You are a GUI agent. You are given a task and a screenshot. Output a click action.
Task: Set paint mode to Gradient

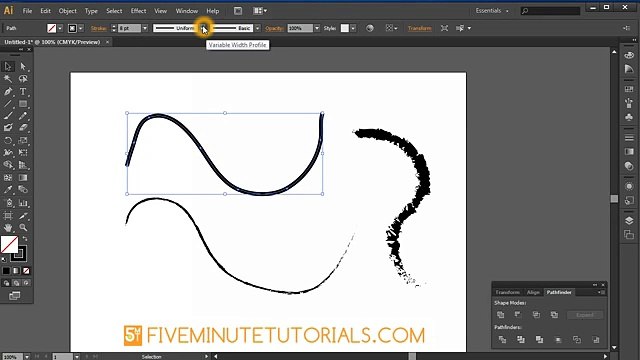coord(16,271)
